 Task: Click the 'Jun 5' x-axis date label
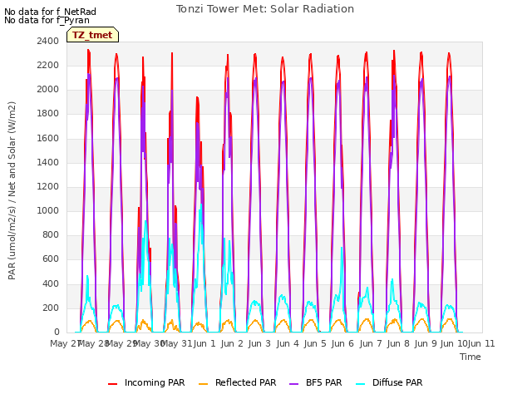(315, 343)
